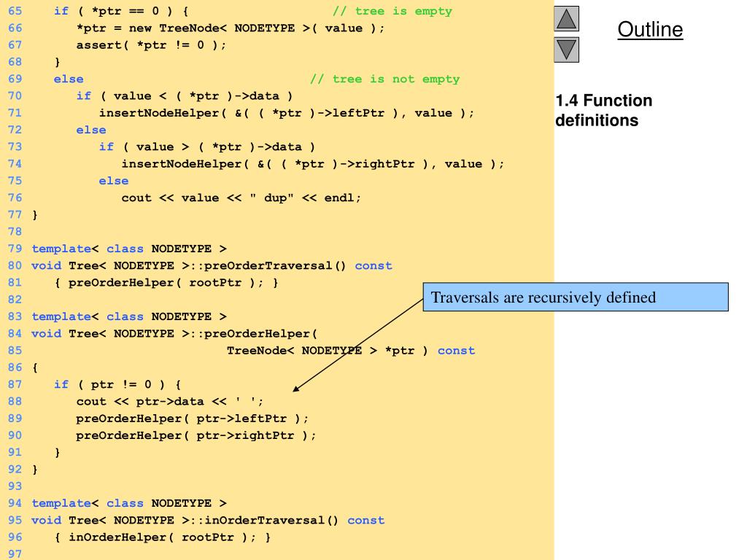
Task: Click the '1.4 Function definitions' heading
Action: (x=603, y=111)
